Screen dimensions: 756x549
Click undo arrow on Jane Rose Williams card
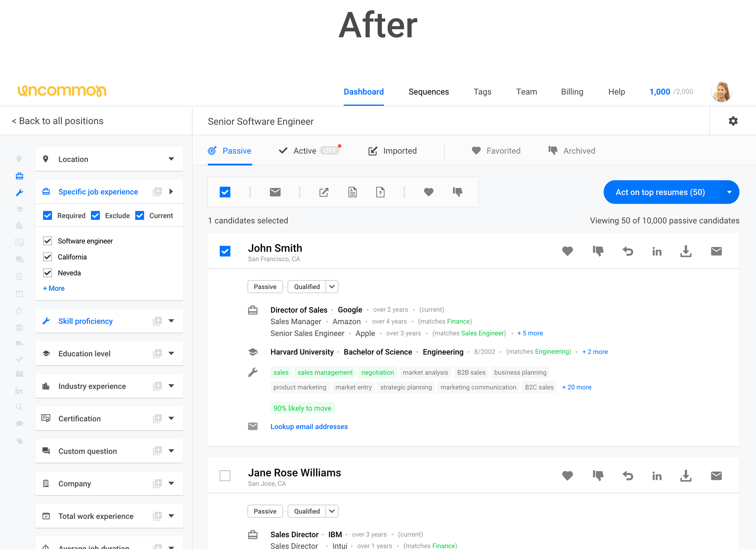(x=628, y=476)
